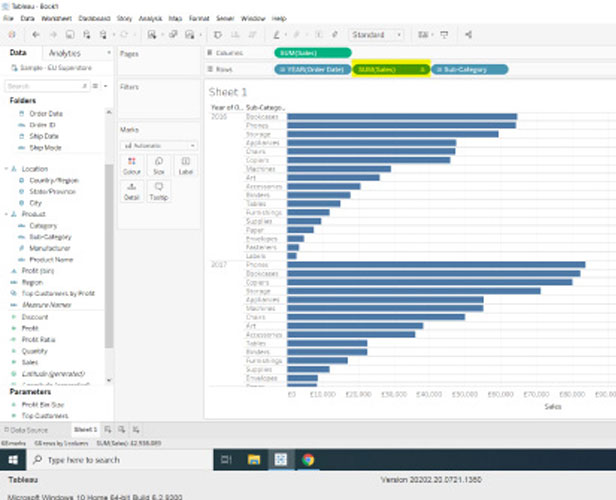
Task: Click the Sort ascending toolbar icon
Action: coord(235,35)
